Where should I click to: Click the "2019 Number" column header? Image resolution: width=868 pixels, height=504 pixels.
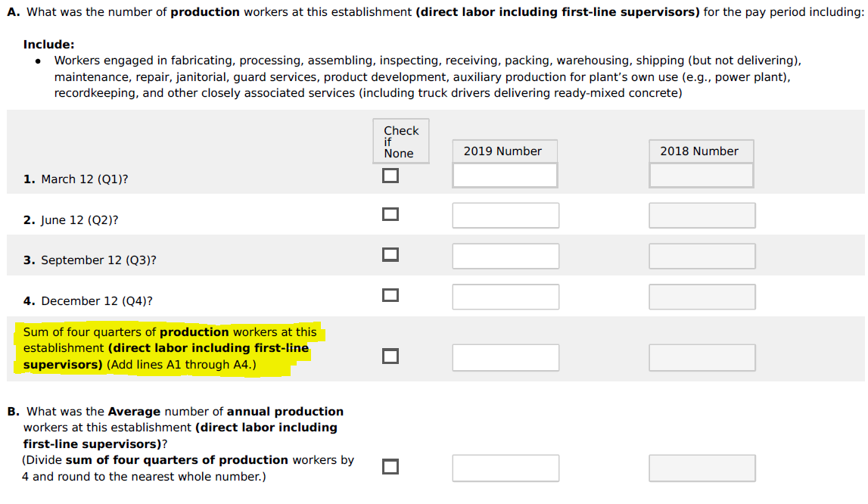click(502, 151)
